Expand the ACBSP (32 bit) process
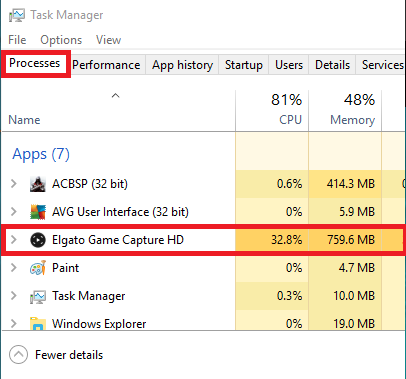 14,183
